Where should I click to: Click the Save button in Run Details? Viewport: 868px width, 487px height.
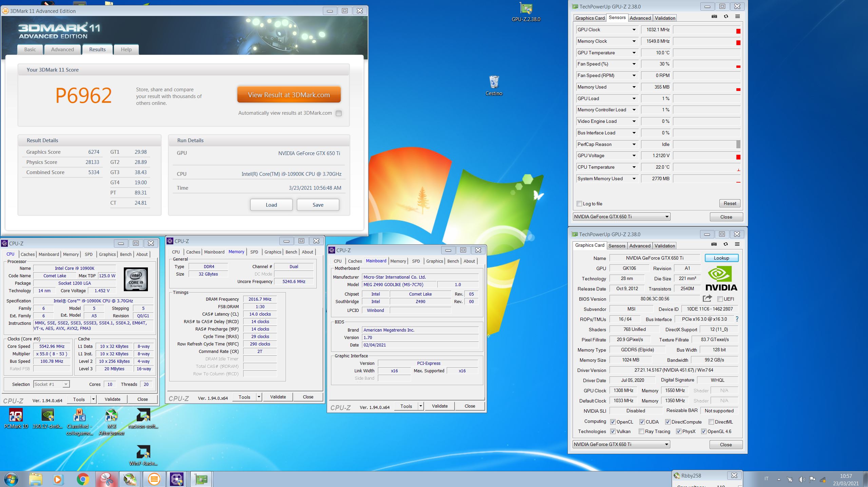(x=318, y=205)
